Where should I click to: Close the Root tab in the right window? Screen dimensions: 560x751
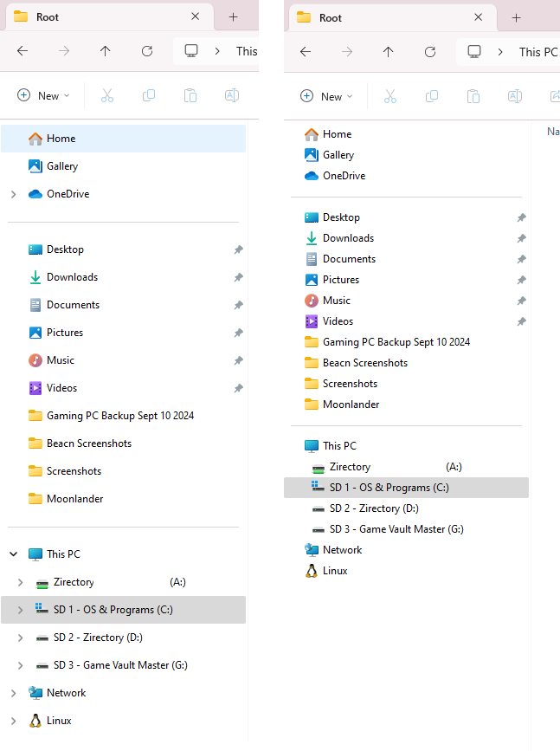478,17
